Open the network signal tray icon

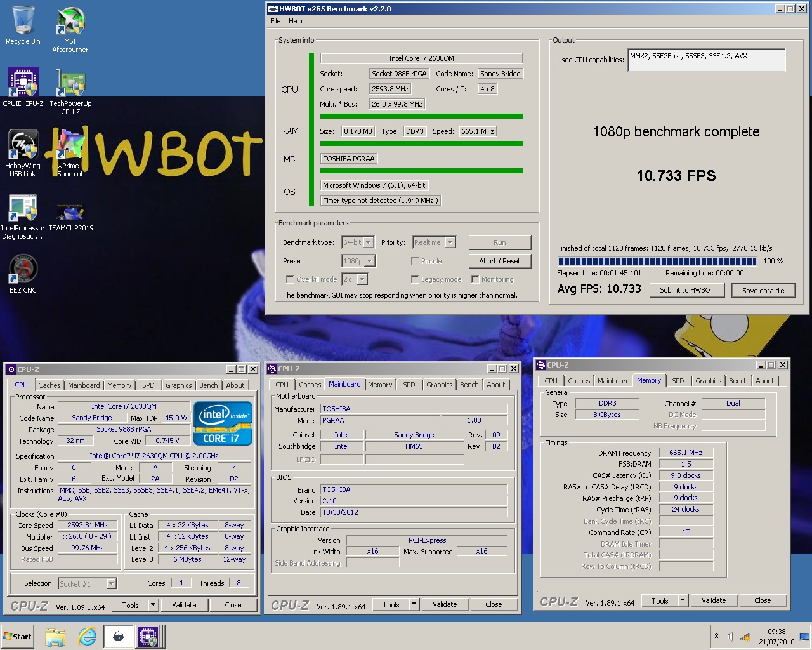[x=745, y=637]
